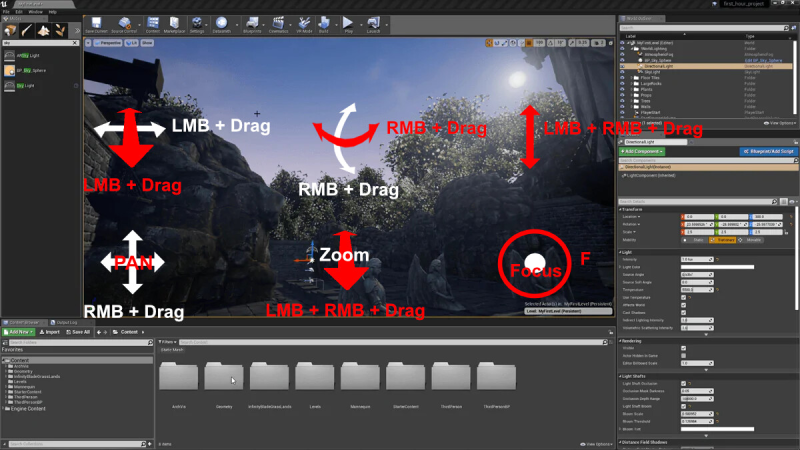Toggle the Light Shaft Occlusion checkbox

(x=683, y=384)
